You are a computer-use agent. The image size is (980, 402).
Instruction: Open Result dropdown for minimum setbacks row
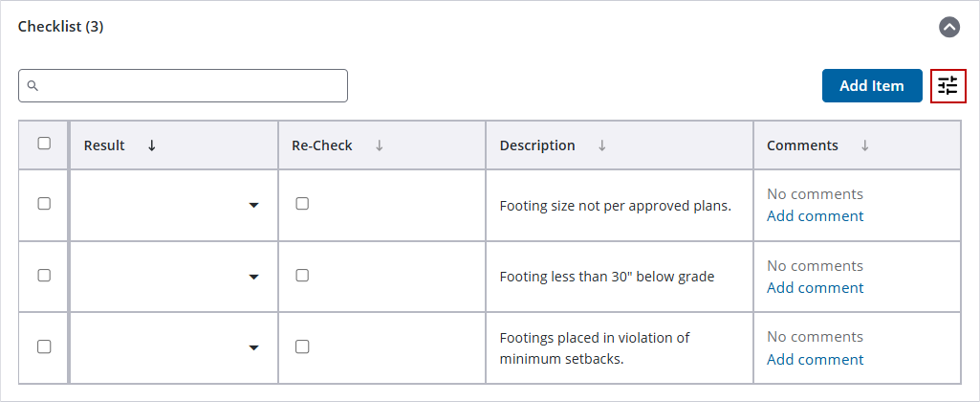coord(253,347)
